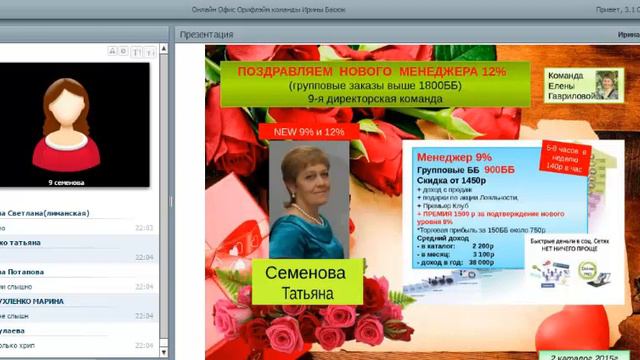
Task: Click the chat message 'только хрип'
Action: tap(17, 345)
